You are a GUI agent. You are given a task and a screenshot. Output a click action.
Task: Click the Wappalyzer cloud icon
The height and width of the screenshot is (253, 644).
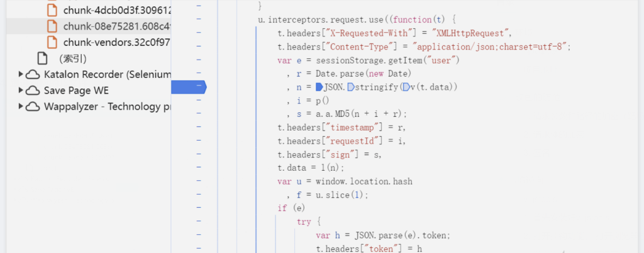[33, 107]
